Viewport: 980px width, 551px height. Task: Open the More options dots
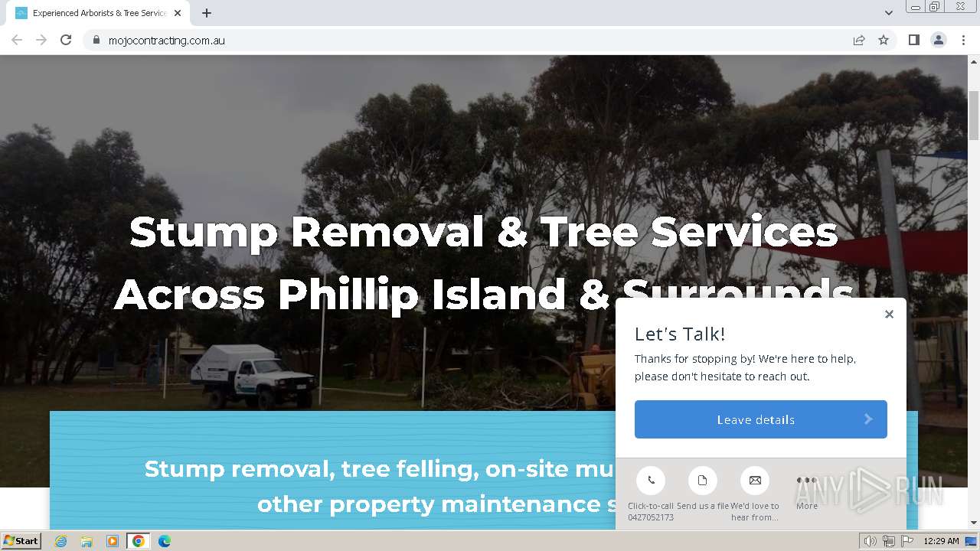pyautogui.click(x=807, y=481)
